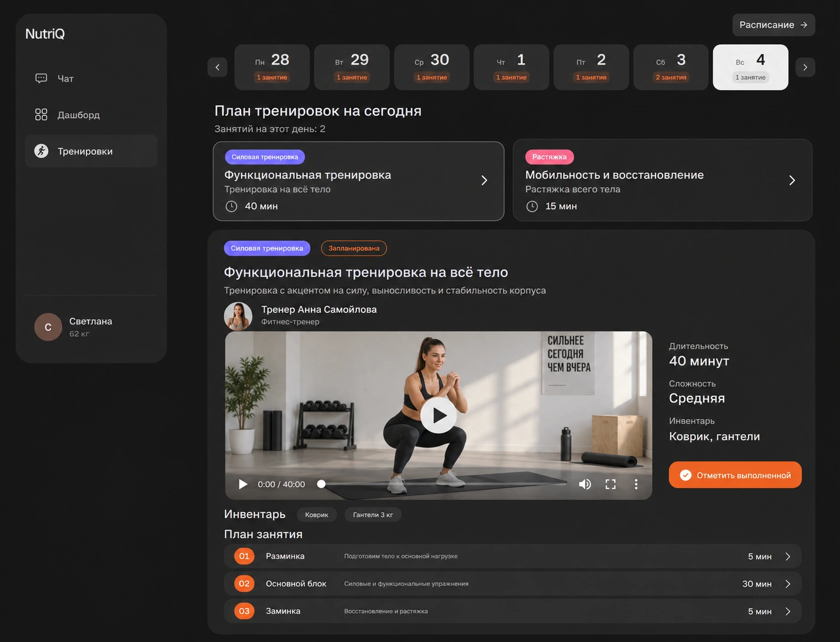Start playback with small play icon in video bar
Image resolution: width=840 pixels, height=642 pixels.
coord(243,484)
